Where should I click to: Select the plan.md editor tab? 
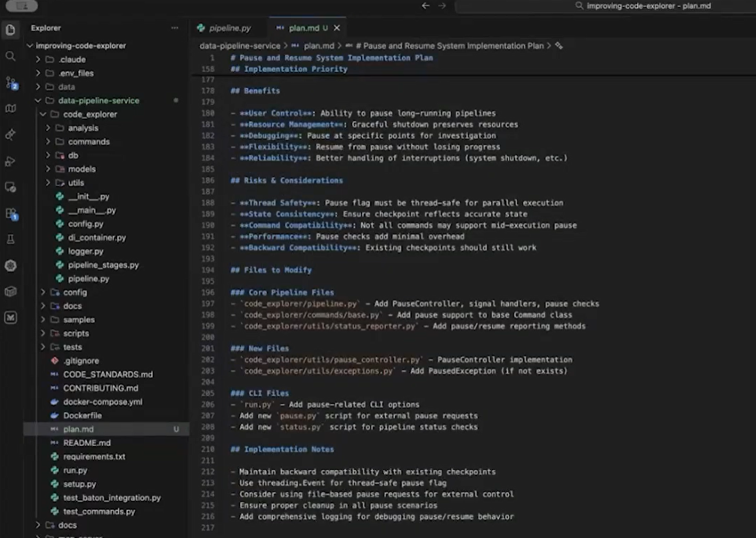coord(307,28)
